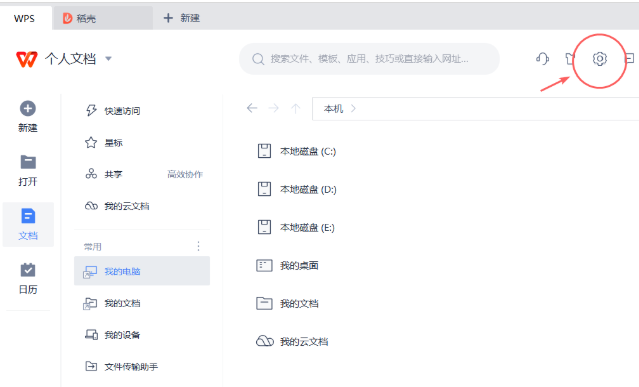Screen dimensions: 639x387
Task: Click the 本机 breadcrumb label
Action: [333, 109]
